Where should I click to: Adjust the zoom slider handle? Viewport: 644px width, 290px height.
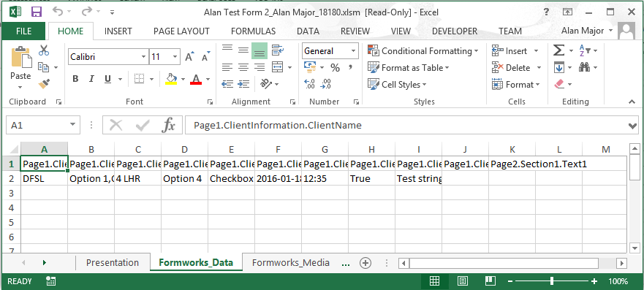coord(552,281)
